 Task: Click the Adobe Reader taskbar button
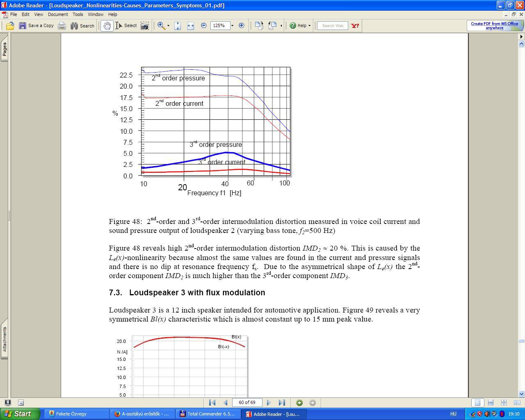[x=273, y=414]
